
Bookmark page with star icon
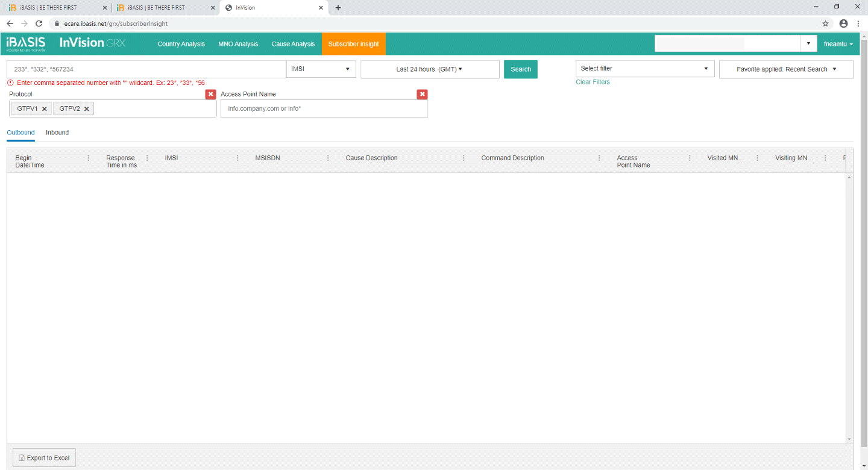coord(825,23)
